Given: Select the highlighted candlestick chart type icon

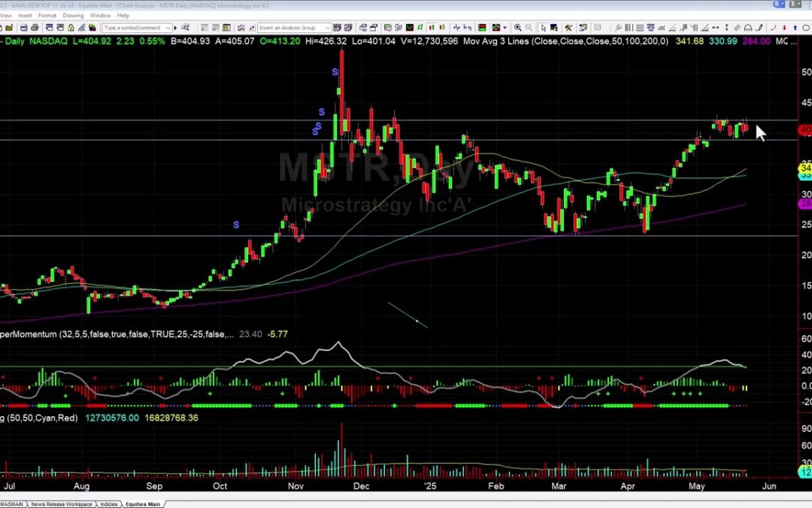Looking at the screenshot, I should pyautogui.click(x=432, y=28).
